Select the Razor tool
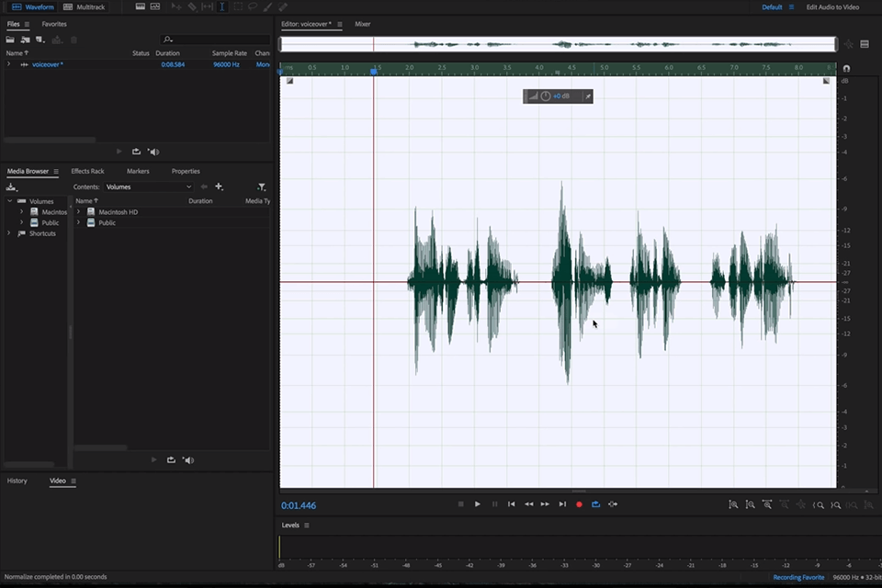 (192, 6)
